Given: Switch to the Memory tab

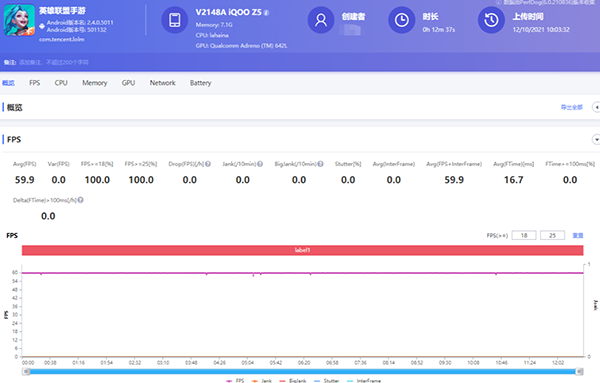Looking at the screenshot, I should coord(95,83).
